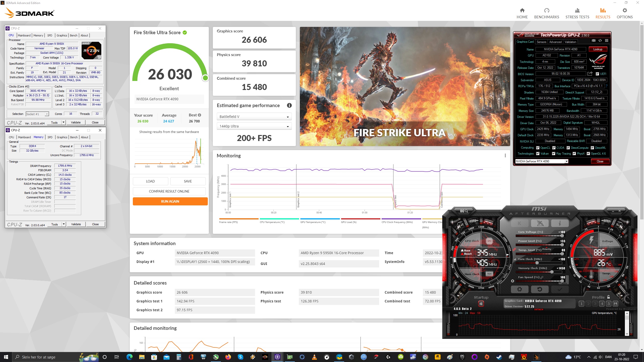Screen dimensions: 644x362
Task: Toggle the power and temp limit link icon
Action: (514, 250)
